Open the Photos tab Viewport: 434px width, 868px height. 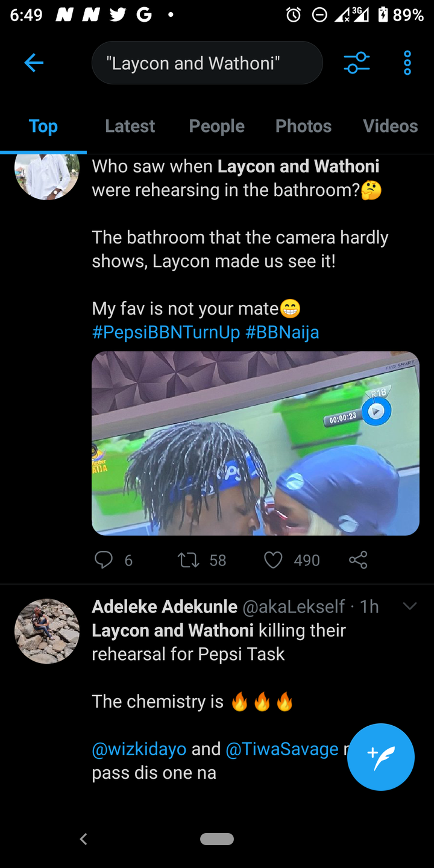tap(303, 126)
